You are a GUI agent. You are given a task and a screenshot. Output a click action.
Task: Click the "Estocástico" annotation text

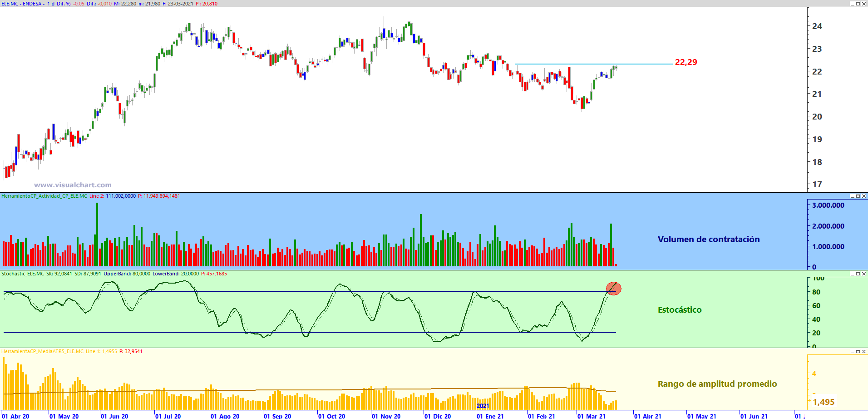(680, 310)
